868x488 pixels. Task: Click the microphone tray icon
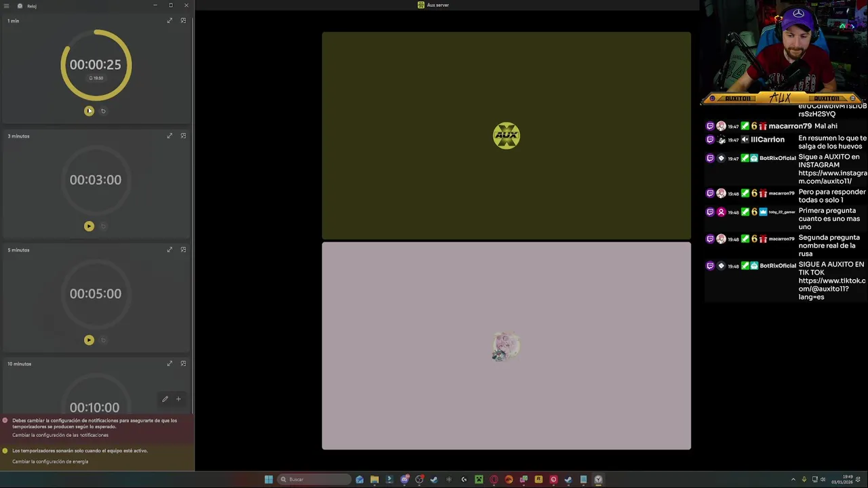click(x=804, y=479)
